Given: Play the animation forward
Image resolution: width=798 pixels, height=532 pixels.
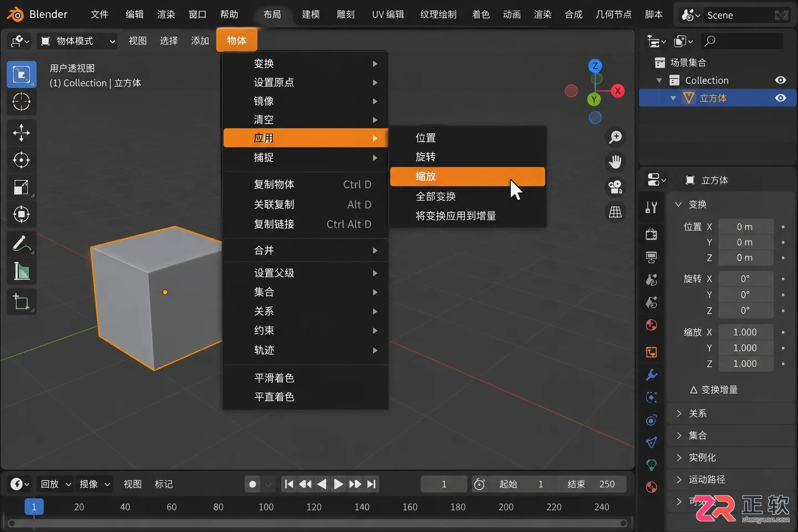Looking at the screenshot, I should tap(338, 484).
